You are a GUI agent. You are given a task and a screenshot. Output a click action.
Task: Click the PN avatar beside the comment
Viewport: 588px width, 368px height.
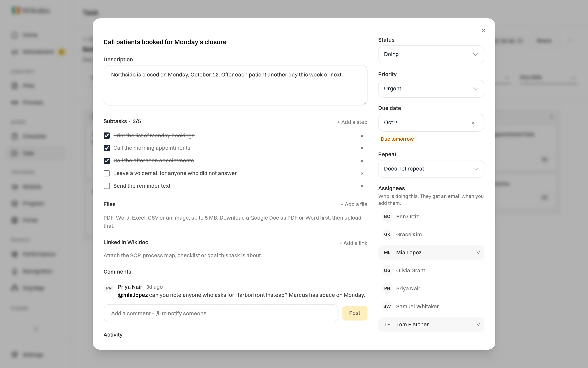click(x=109, y=288)
